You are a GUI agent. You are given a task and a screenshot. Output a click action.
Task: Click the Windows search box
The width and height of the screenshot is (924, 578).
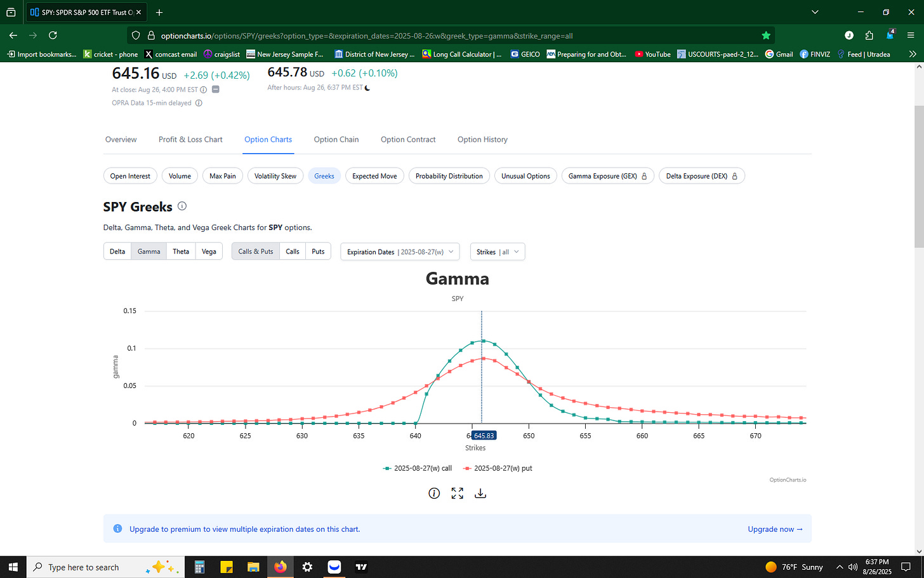coord(106,567)
